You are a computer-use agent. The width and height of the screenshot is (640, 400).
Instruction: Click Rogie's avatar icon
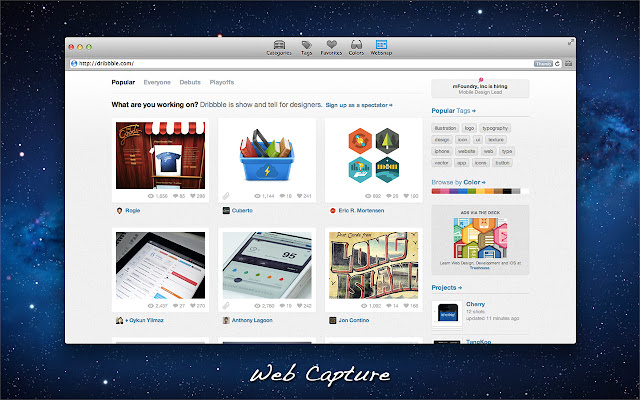(x=119, y=211)
